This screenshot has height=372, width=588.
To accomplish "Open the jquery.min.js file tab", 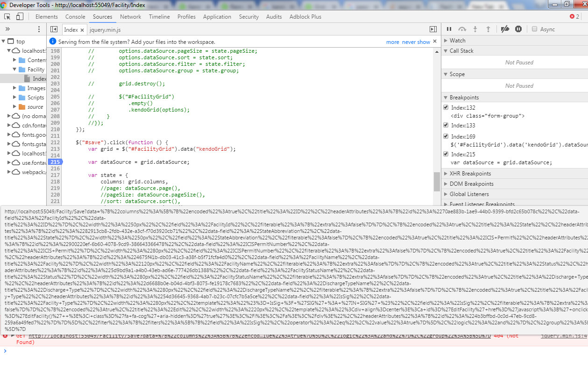I will pyautogui.click(x=105, y=29).
